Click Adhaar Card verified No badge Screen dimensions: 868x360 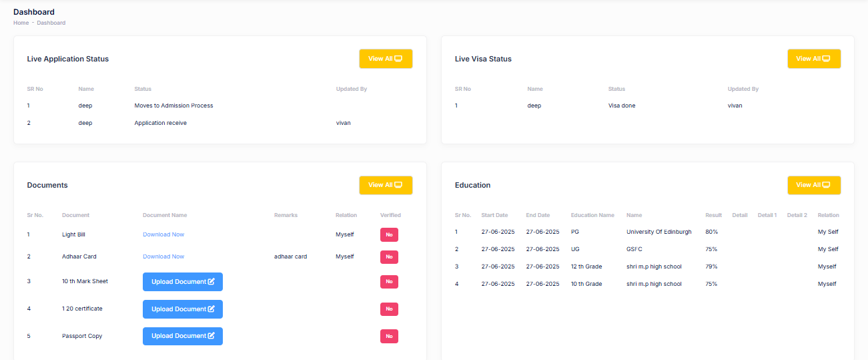(389, 257)
